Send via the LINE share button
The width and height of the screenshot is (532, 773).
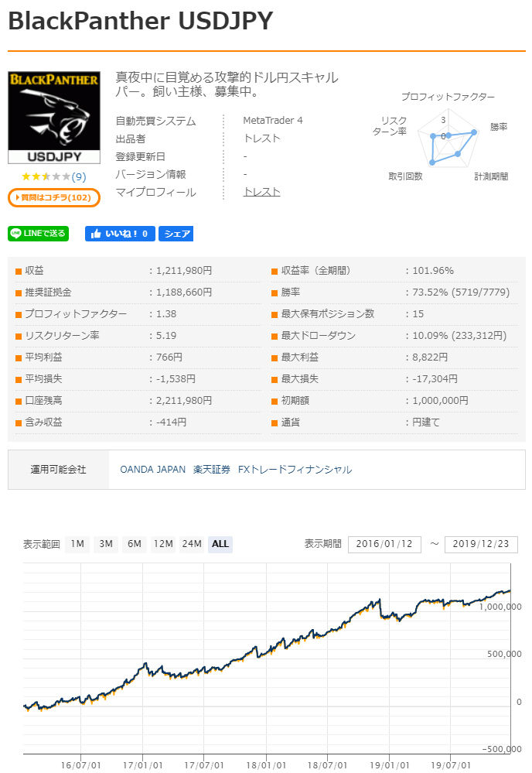click(39, 234)
